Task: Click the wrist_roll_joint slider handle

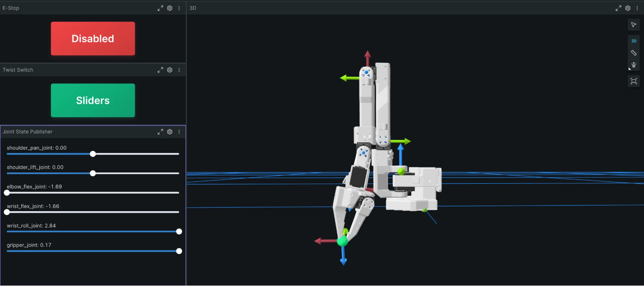Action: tap(179, 232)
